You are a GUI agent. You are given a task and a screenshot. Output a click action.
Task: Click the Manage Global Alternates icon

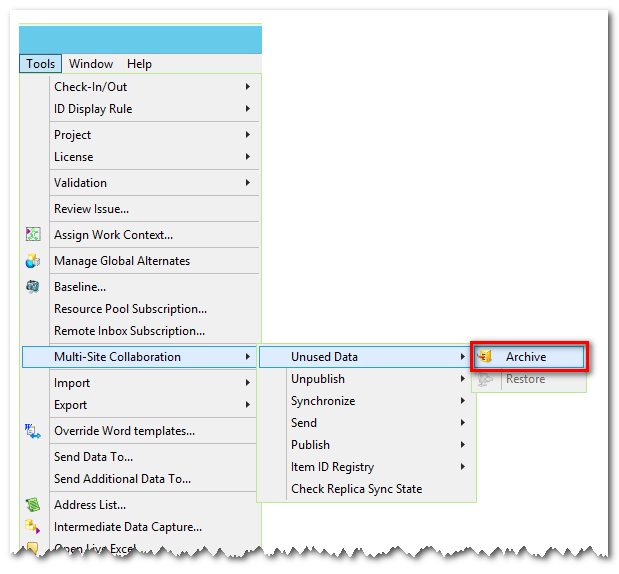(x=33, y=261)
